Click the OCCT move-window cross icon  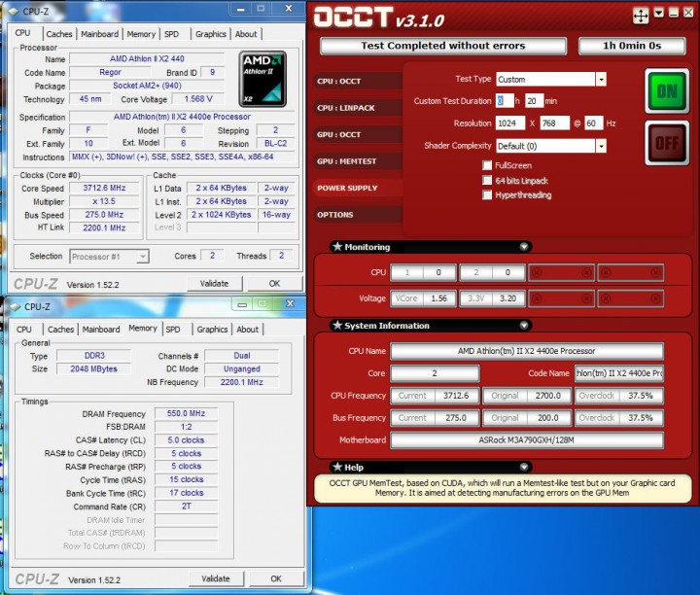click(x=641, y=17)
